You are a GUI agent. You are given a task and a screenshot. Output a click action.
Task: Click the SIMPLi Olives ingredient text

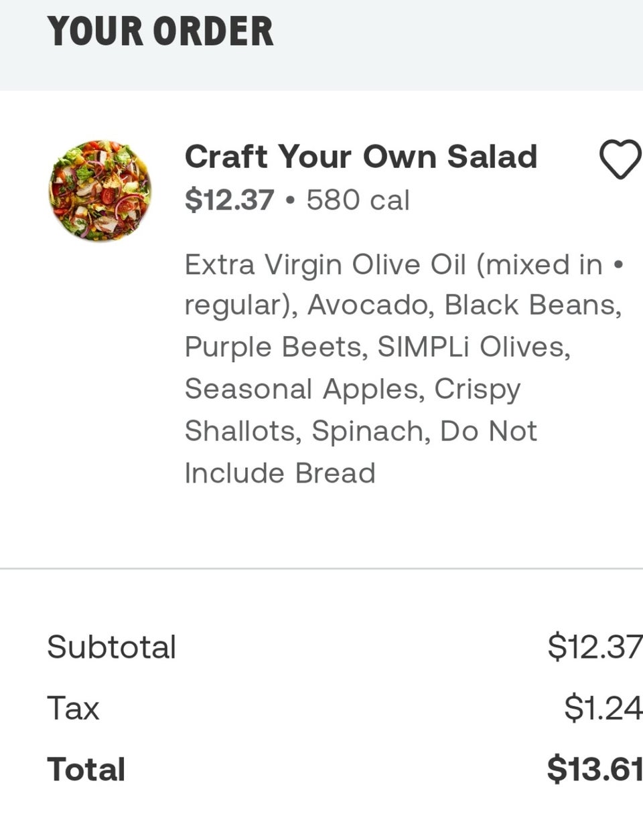pyautogui.click(x=473, y=347)
